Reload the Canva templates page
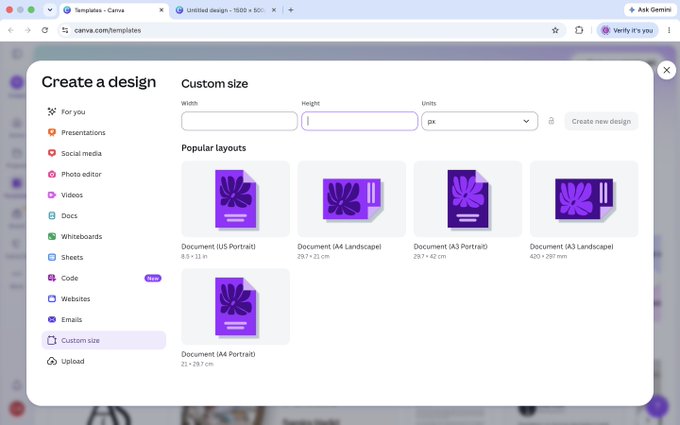This screenshot has width=680, height=425. pyautogui.click(x=45, y=30)
